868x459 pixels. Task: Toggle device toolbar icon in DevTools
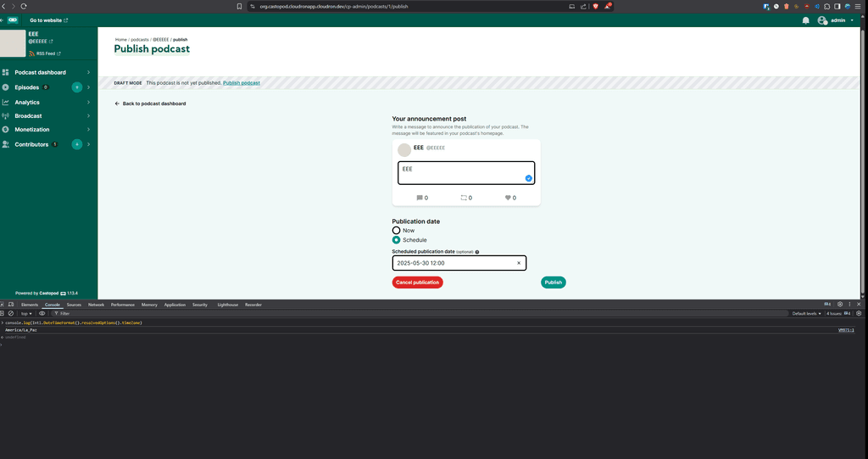[10, 305]
